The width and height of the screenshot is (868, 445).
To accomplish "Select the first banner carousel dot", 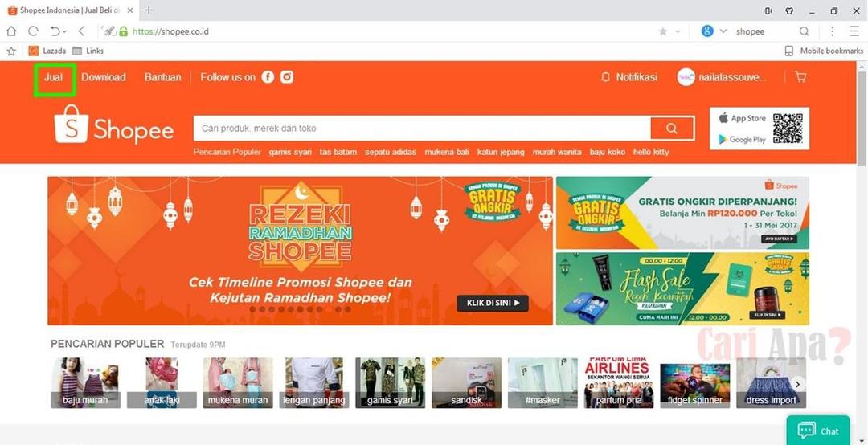I will tap(253, 309).
